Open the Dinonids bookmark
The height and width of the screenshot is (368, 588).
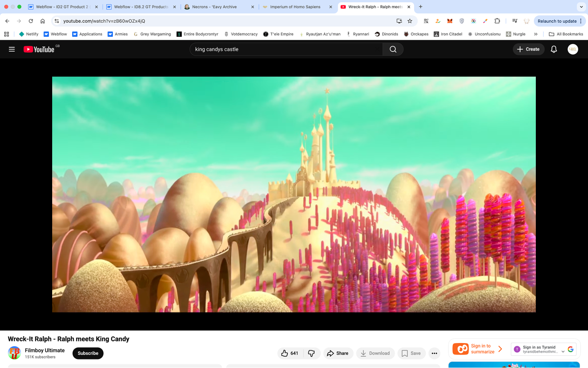(x=386, y=34)
